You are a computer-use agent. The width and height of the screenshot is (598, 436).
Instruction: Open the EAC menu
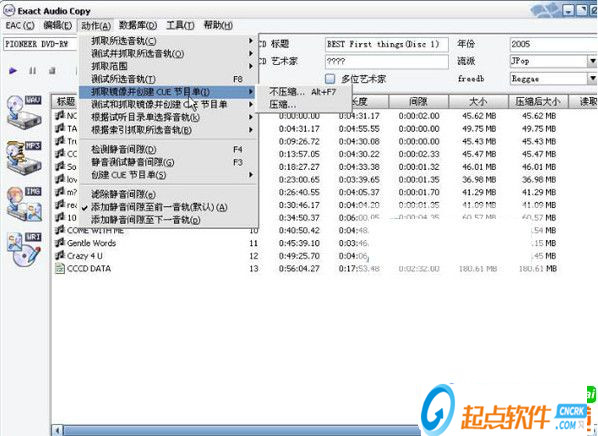[20, 26]
